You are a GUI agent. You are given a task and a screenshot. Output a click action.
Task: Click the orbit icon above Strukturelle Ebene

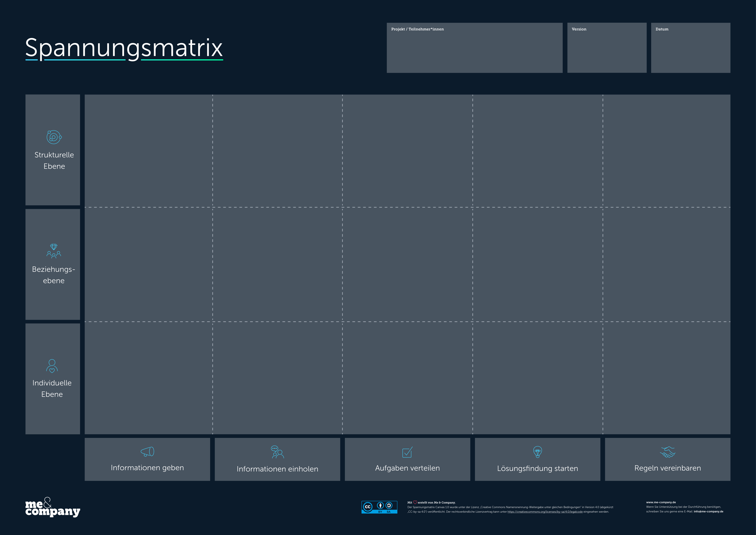54,137
